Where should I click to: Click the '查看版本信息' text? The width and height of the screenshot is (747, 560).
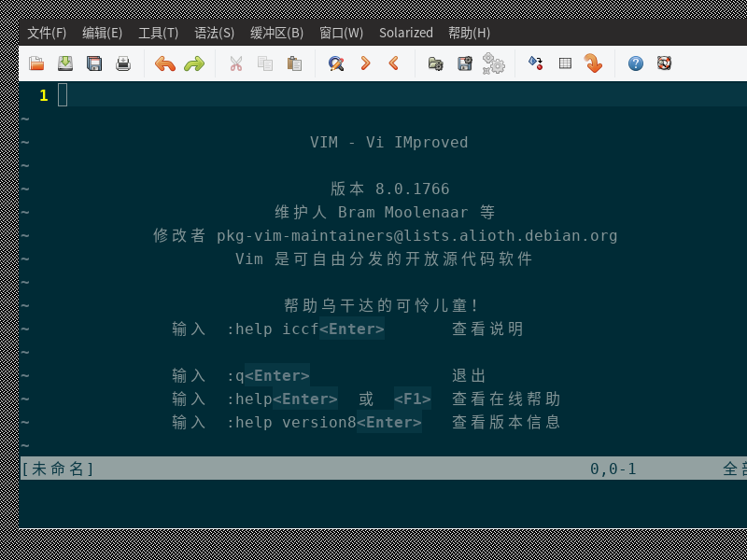[x=506, y=423]
